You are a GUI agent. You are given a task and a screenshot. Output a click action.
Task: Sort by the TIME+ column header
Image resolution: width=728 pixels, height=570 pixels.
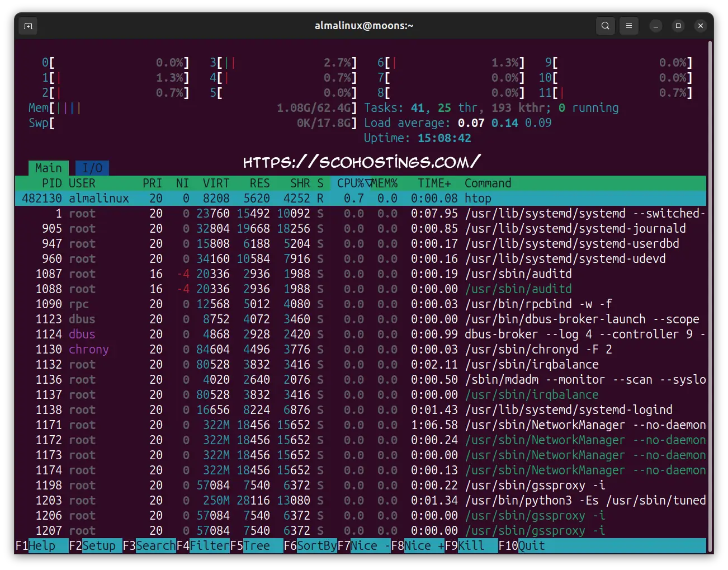pyautogui.click(x=434, y=183)
